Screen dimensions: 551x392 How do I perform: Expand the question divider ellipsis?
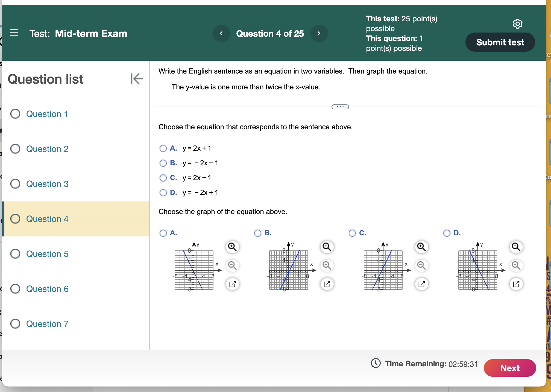point(340,107)
